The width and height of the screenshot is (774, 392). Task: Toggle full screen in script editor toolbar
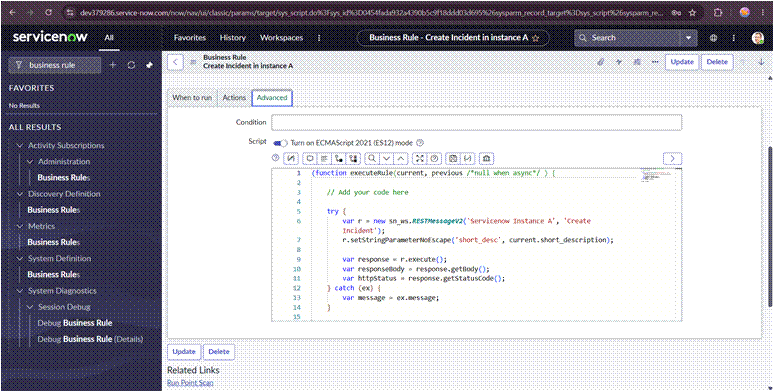tap(419, 158)
